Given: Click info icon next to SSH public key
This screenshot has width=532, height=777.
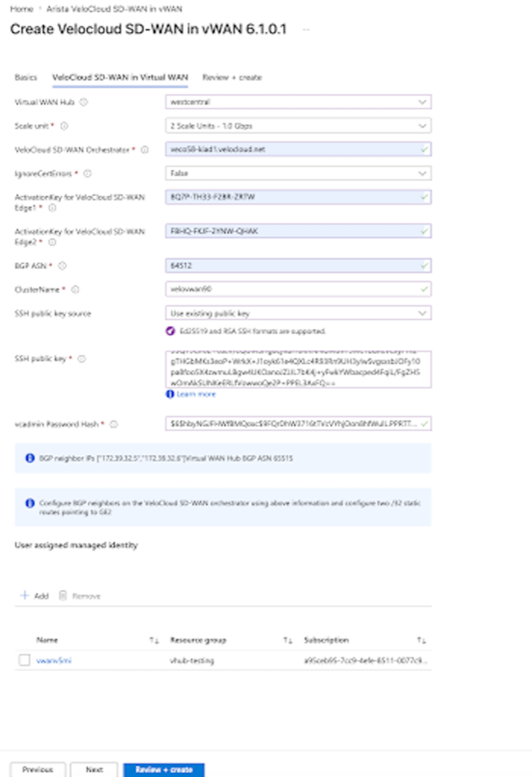Looking at the screenshot, I should (x=82, y=359).
